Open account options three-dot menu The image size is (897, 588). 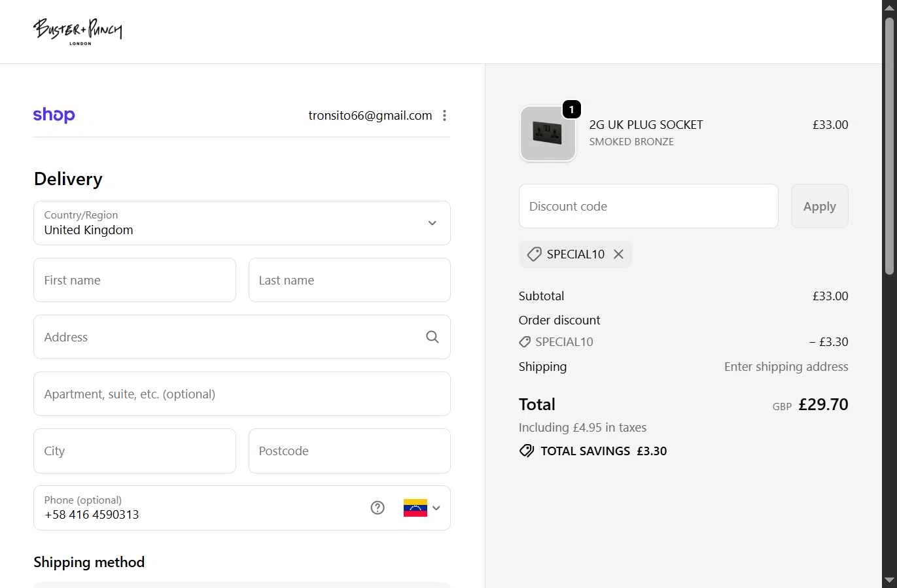point(444,116)
